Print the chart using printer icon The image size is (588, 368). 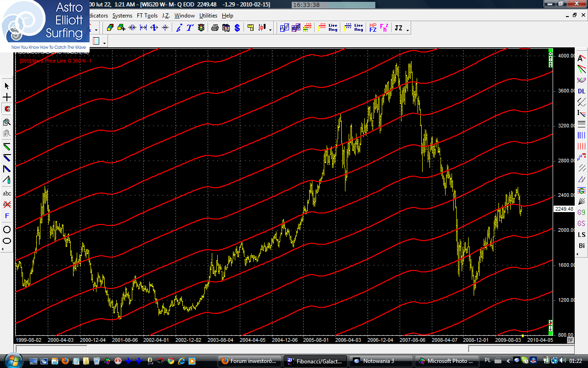point(215,28)
